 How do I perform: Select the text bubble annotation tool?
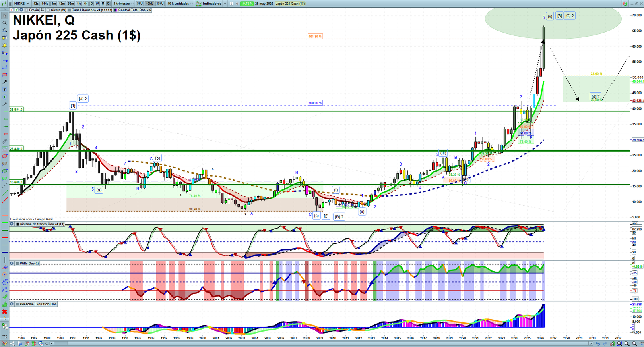pyautogui.click(x=4, y=97)
